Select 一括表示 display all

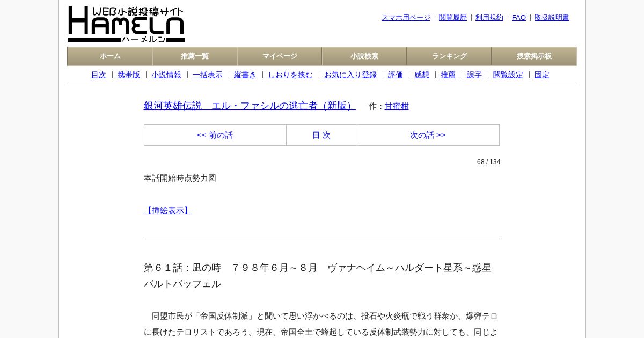208,75
